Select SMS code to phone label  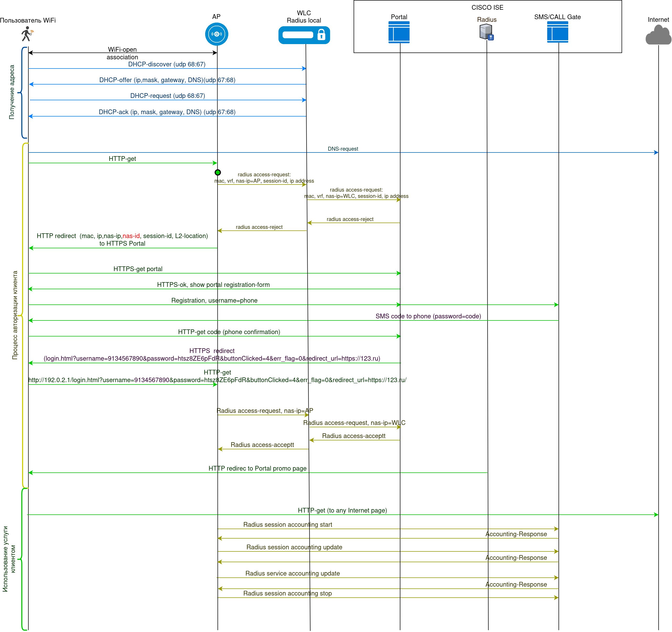pos(428,316)
